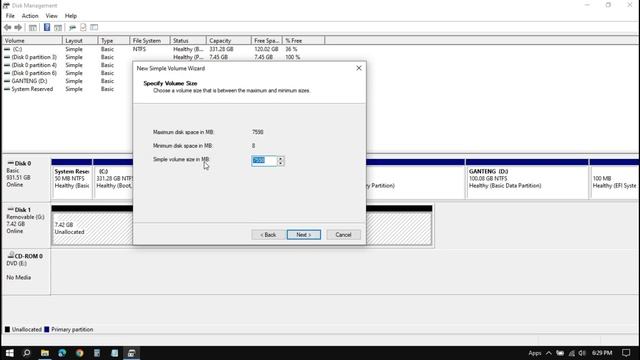This screenshot has width=640, height=360.
Task: Click the battery tray icon
Action: point(560,353)
